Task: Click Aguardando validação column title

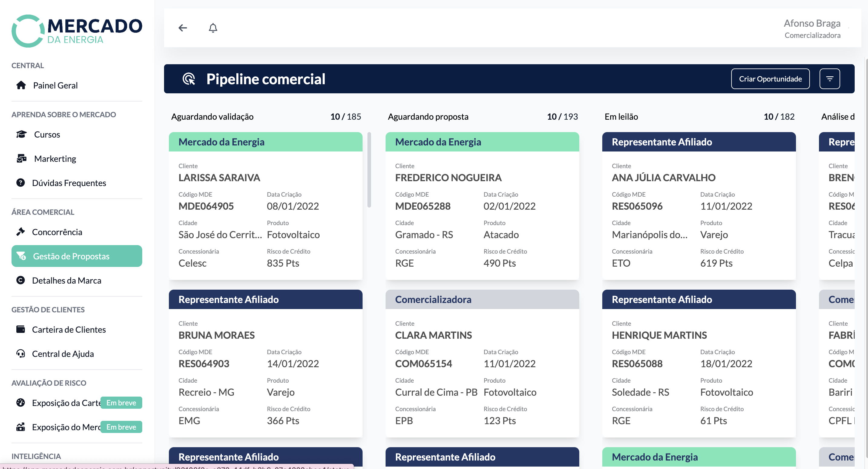Action: pos(212,116)
